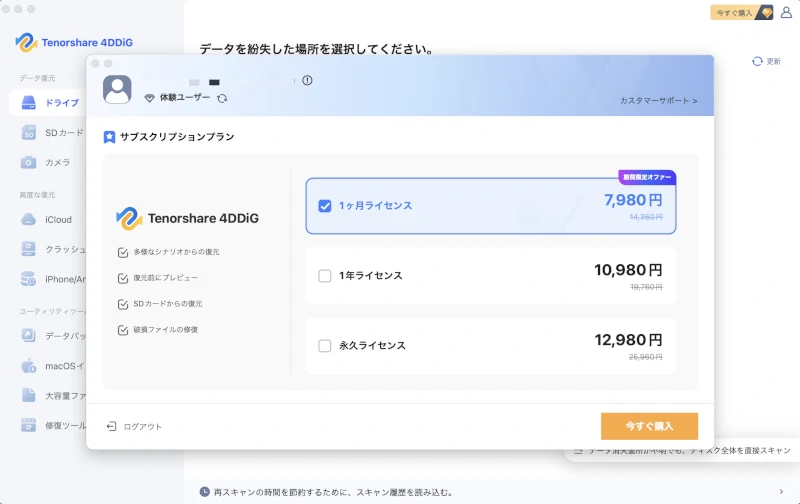Click the 多様なシナリオからの復元 check icon
The width and height of the screenshot is (800, 504).
[x=123, y=253]
